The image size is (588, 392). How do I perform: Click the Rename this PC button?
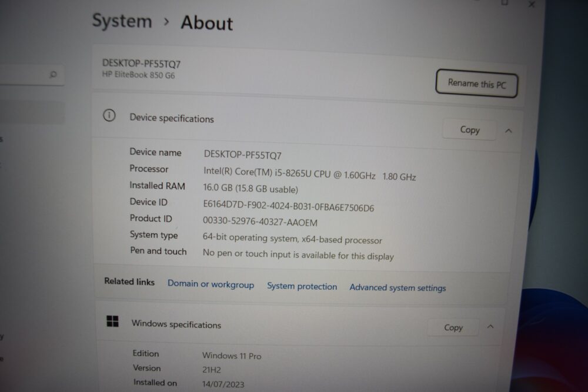click(477, 83)
